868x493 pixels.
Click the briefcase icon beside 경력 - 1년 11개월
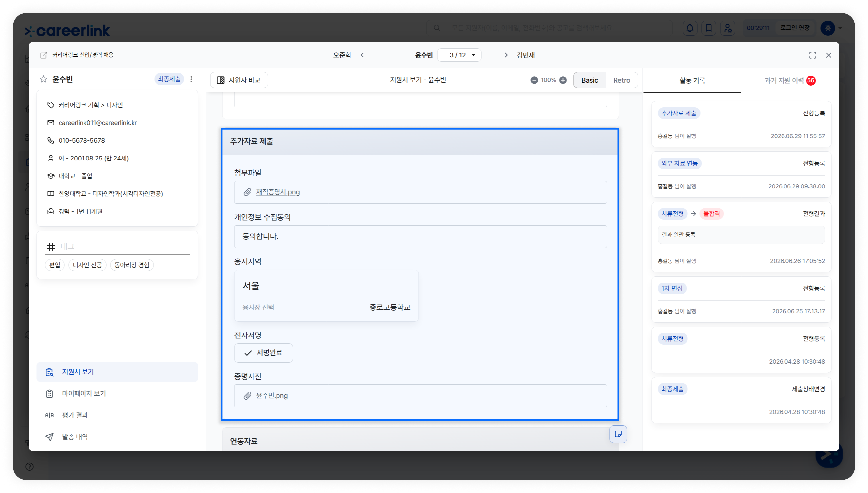coord(51,211)
